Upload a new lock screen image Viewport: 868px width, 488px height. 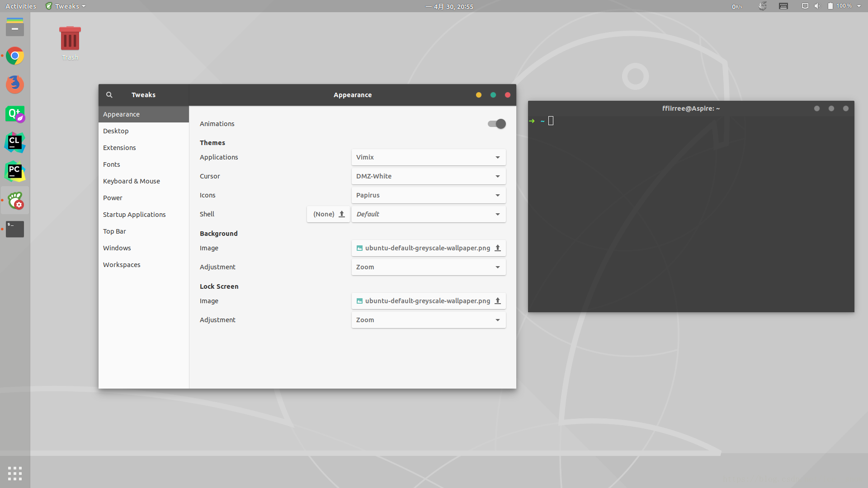point(498,300)
